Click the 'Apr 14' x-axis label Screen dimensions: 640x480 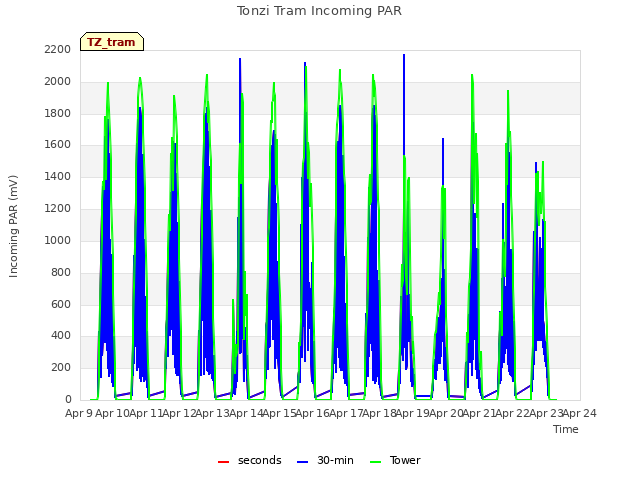coord(246,413)
